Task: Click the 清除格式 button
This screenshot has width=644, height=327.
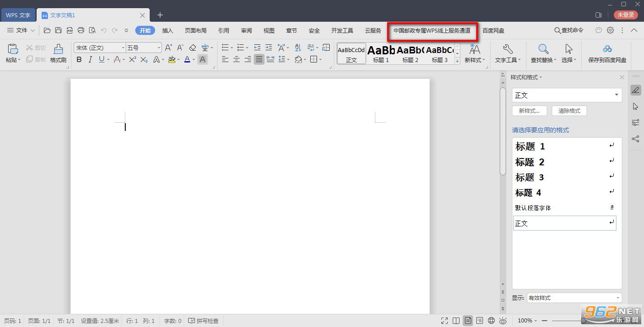Action: 569,111
